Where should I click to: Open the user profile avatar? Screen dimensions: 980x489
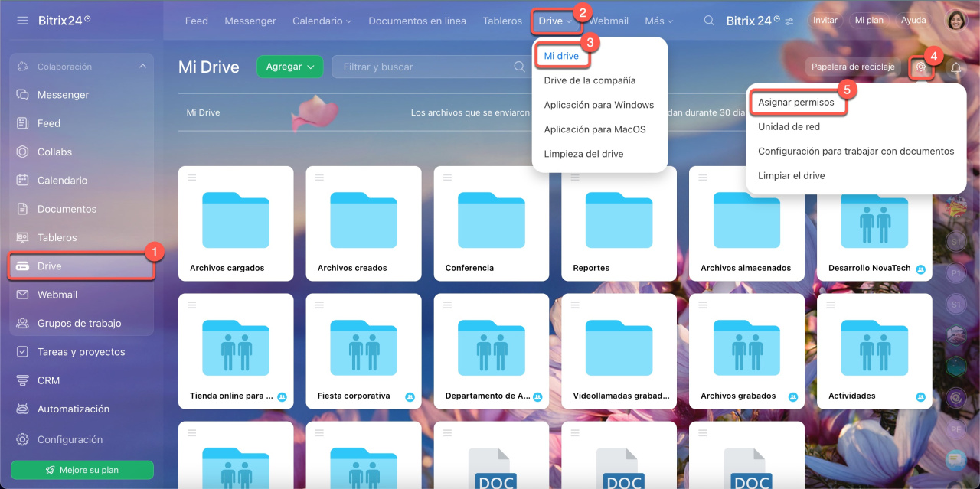pyautogui.click(x=957, y=21)
